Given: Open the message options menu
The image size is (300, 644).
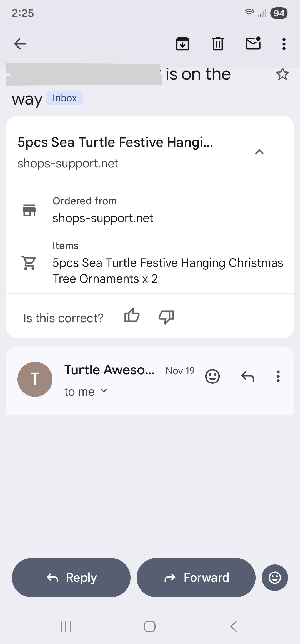Looking at the screenshot, I should point(278,377).
